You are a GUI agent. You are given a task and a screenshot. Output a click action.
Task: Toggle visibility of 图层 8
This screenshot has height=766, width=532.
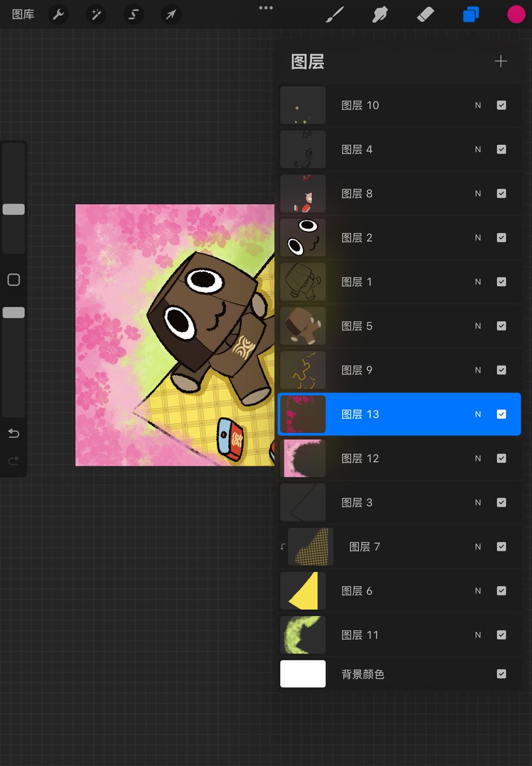pyautogui.click(x=501, y=193)
